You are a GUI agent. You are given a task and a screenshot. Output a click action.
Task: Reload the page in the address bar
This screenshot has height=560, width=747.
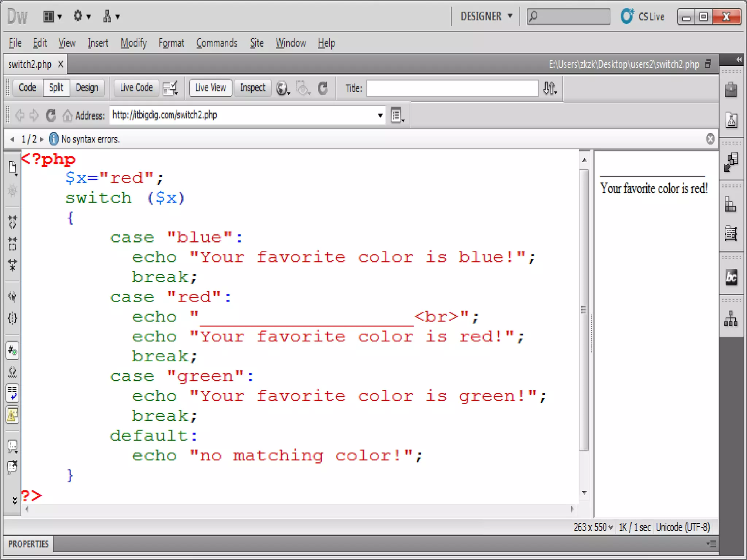(x=51, y=116)
